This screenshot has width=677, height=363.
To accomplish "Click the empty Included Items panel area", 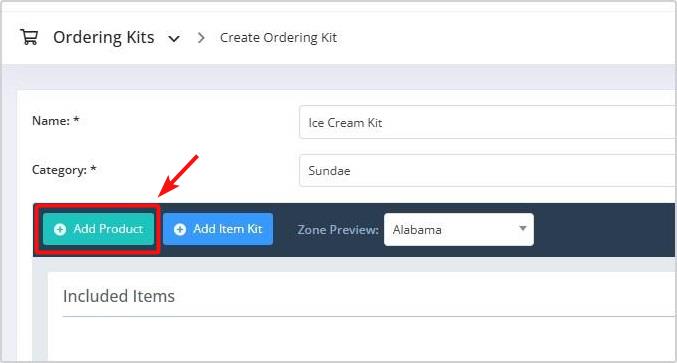I will [363, 339].
